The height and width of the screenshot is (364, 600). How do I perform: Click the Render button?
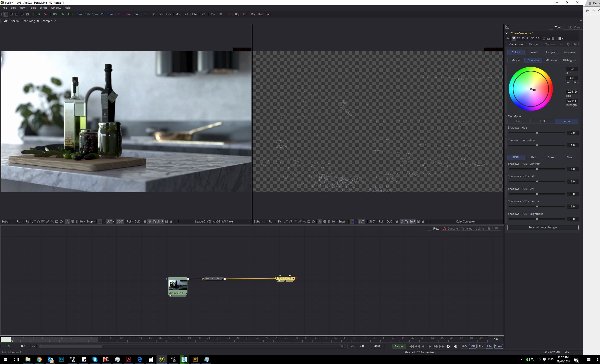399,346
